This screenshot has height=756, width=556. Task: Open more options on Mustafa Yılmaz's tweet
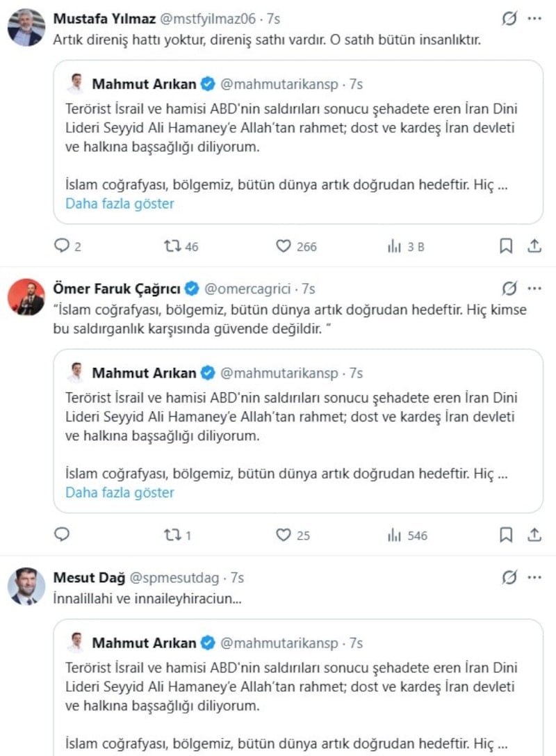534,18
